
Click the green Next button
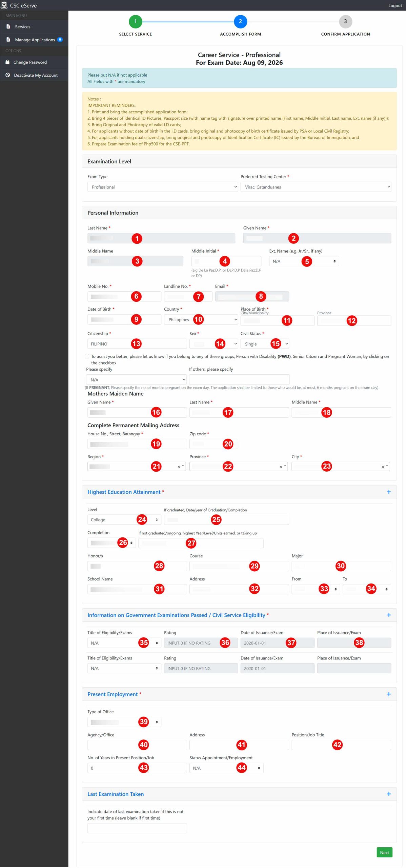click(x=384, y=852)
